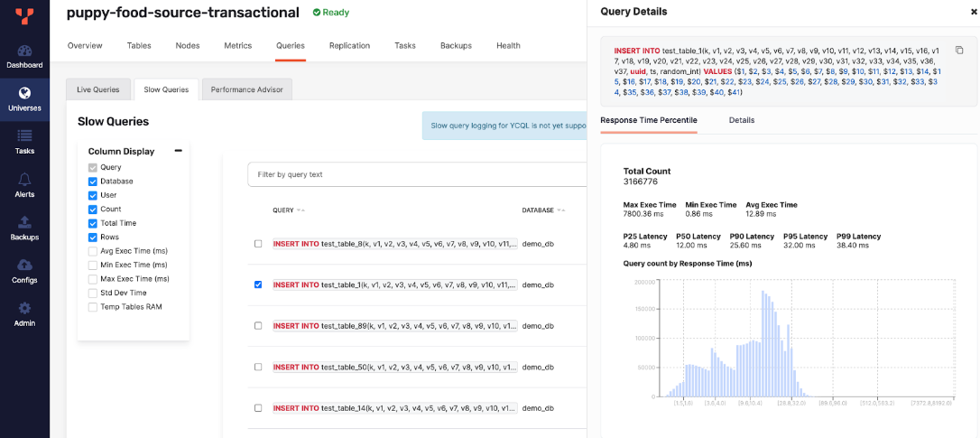The image size is (980, 438).
Task: Select the test_table_89 query row checkbox
Action: 258,325
